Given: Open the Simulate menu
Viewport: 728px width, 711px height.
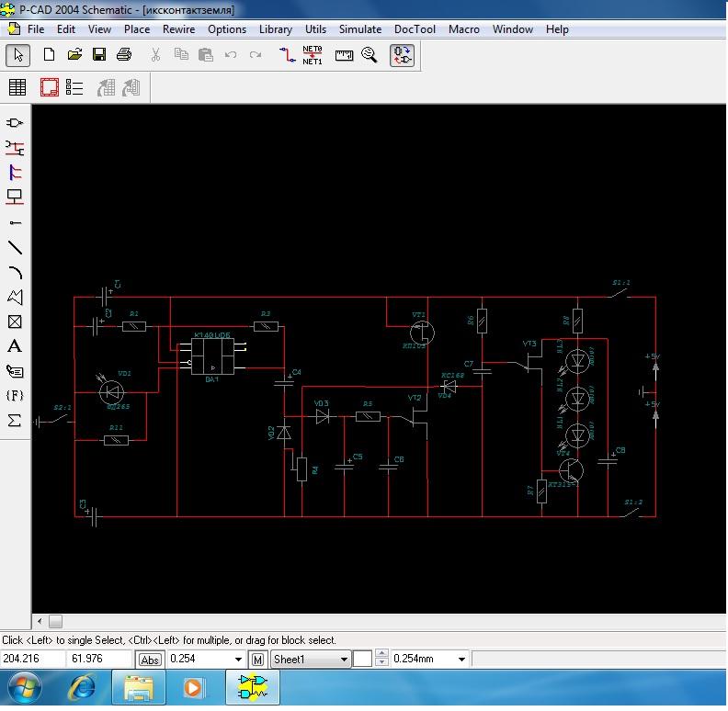Looking at the screenshot, I should 359,29.
